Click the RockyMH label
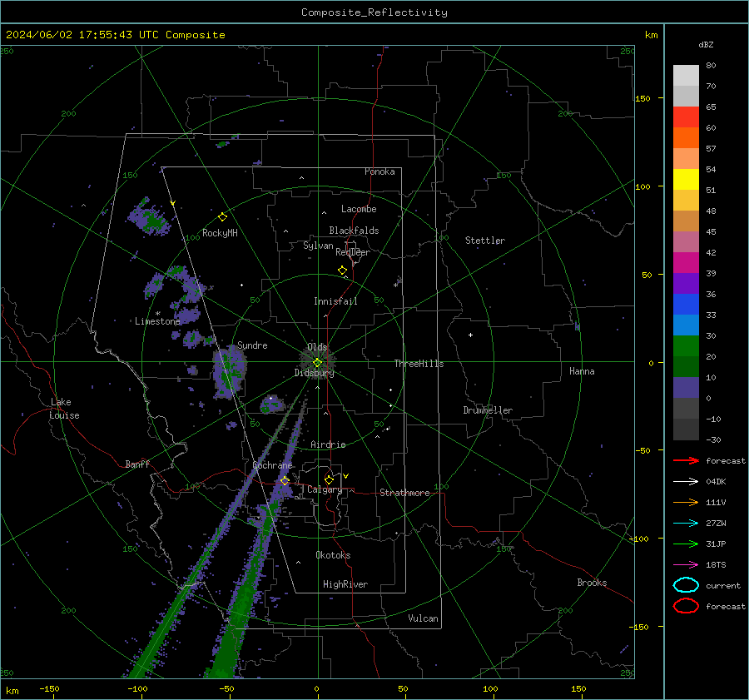This screenshot has width=749, height=700. click(220, 233)
